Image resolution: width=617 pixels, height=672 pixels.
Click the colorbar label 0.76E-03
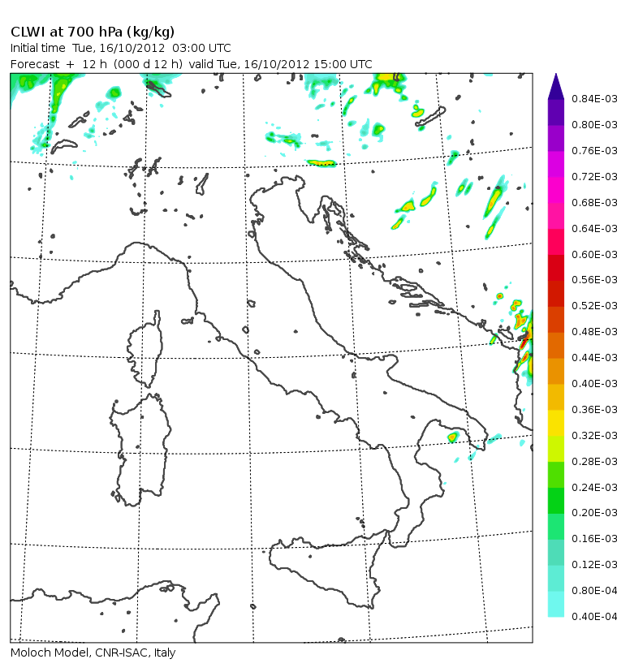594,151
